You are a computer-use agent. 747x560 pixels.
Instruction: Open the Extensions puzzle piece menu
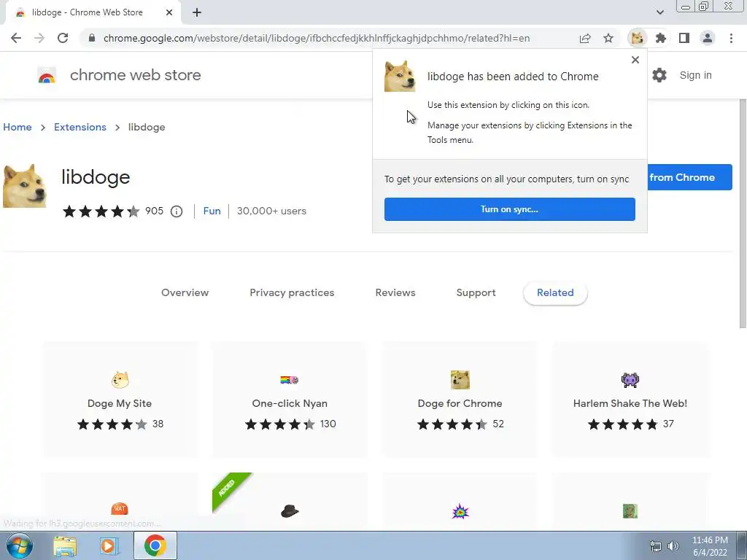click(x=661, y=38)
